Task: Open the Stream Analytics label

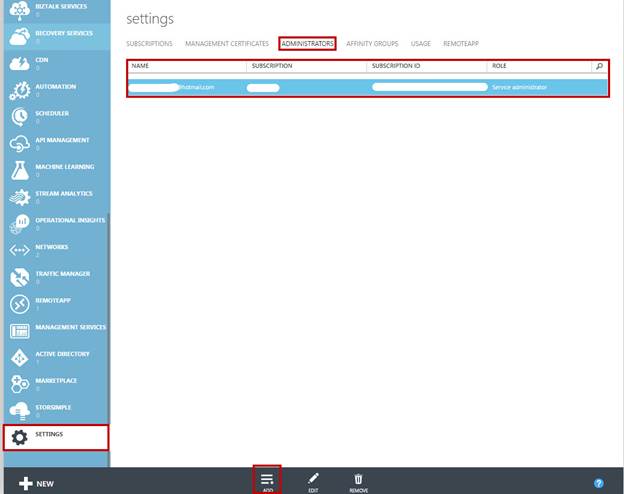Action: (x=64, y=193)
